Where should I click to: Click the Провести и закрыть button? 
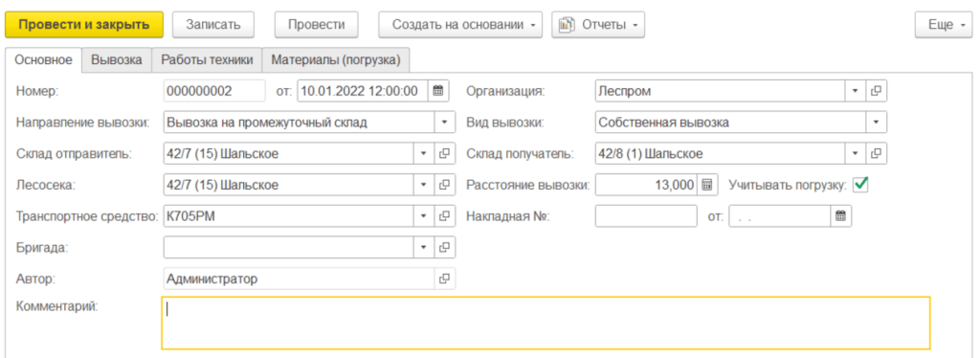(x=84, y=25)
